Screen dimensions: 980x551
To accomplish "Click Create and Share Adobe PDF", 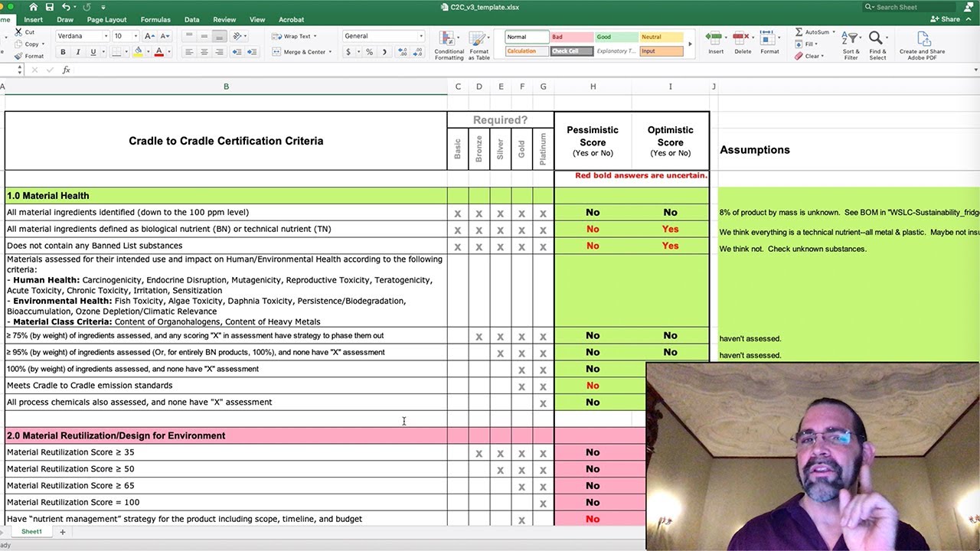I will [x=922, y=45].
